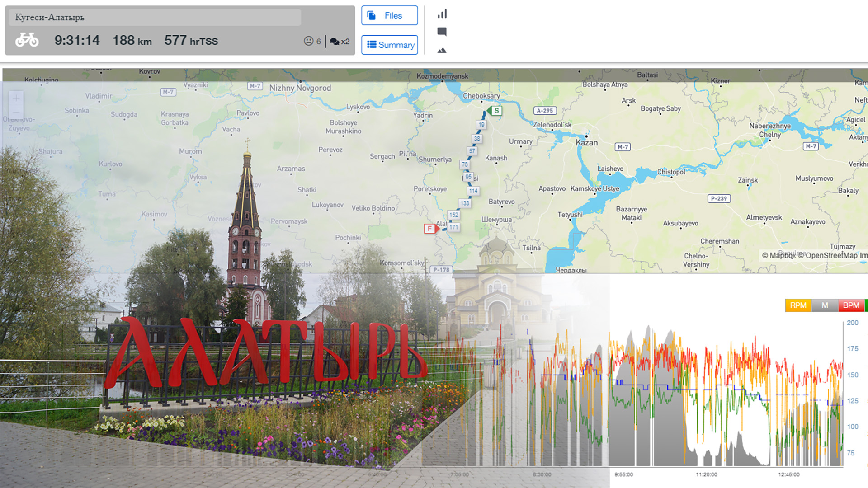Toggle the RPM cadence data series
Viewport: 868px width, 488px height.
798,305
